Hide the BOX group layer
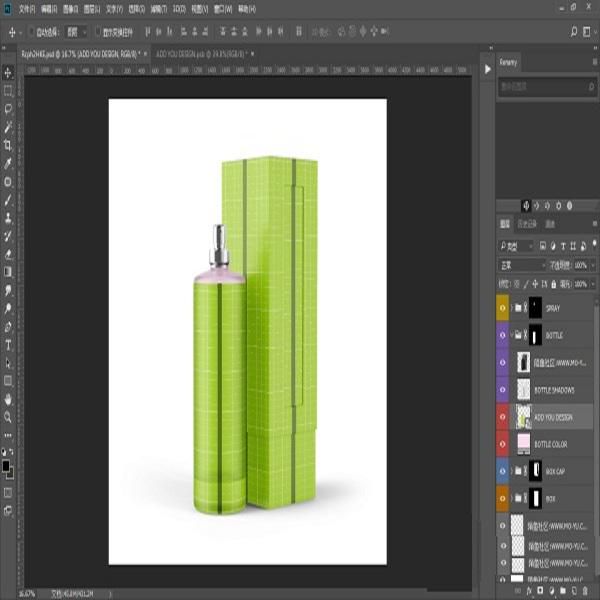The width and height of the screenshot is (600, 600). tap(502, 498)
